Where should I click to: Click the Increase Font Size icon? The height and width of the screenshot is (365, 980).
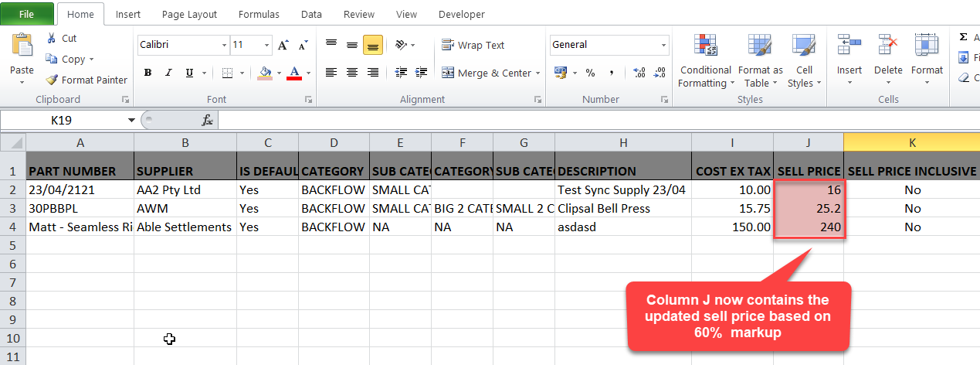coord(283,45)
